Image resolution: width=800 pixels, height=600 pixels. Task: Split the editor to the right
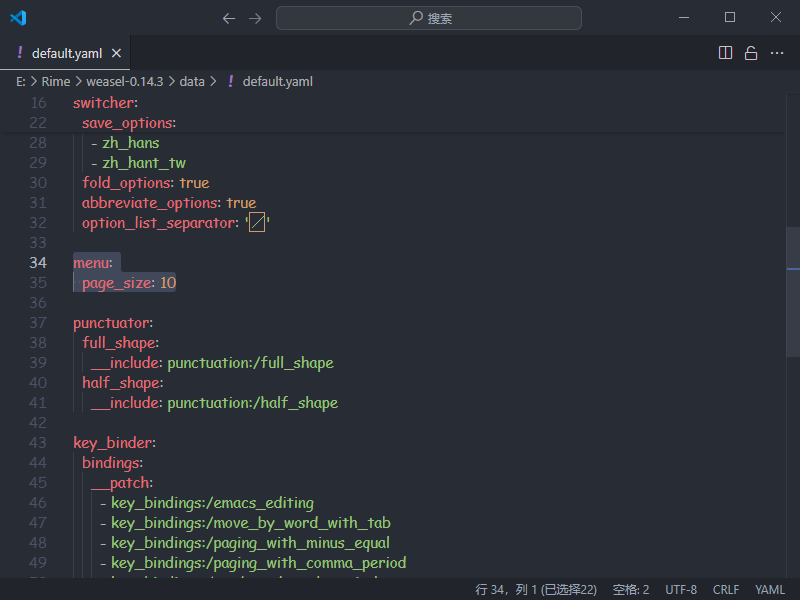point(726,53)
